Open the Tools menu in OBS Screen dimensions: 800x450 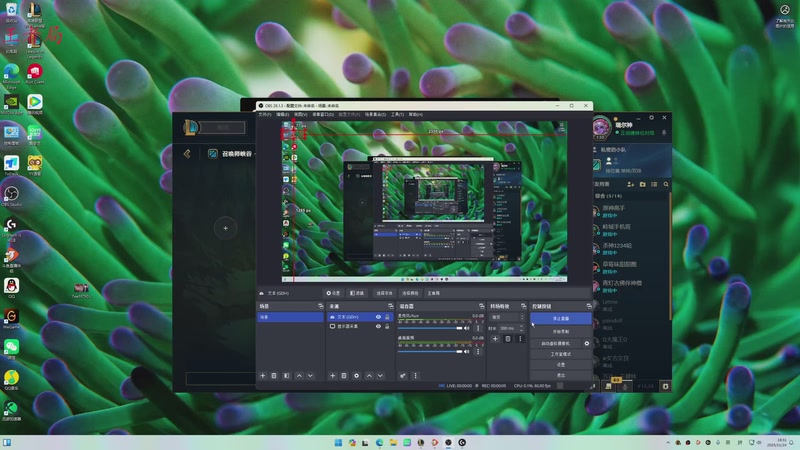[399, 114]
